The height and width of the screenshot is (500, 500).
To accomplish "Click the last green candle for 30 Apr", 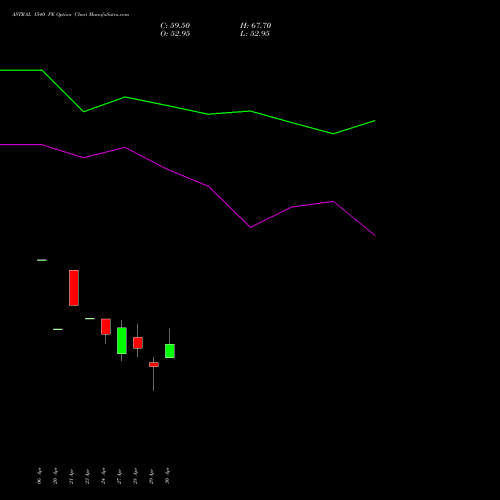I will click(170, 351).
